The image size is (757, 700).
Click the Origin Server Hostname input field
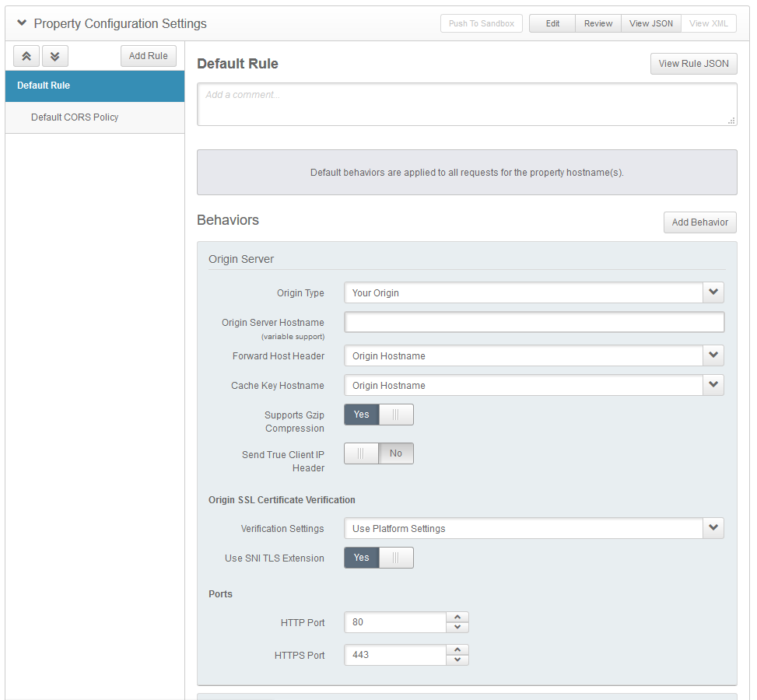point(534,322)
